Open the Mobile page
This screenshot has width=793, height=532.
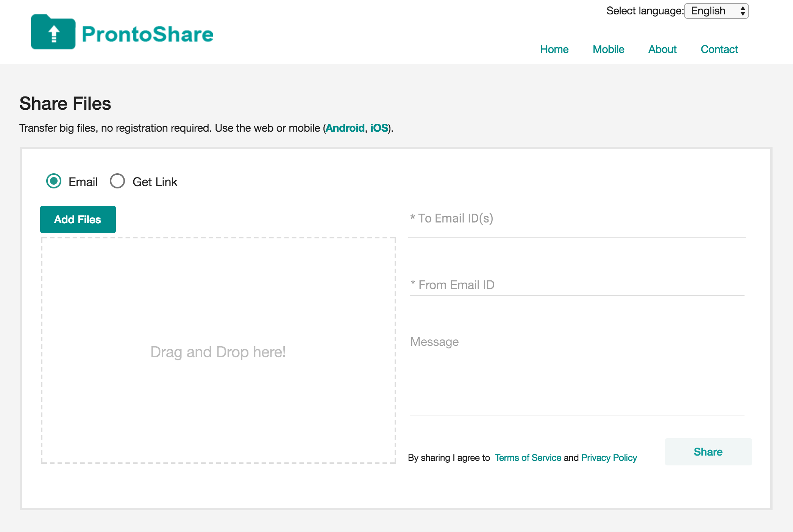(x=608, y=49)
